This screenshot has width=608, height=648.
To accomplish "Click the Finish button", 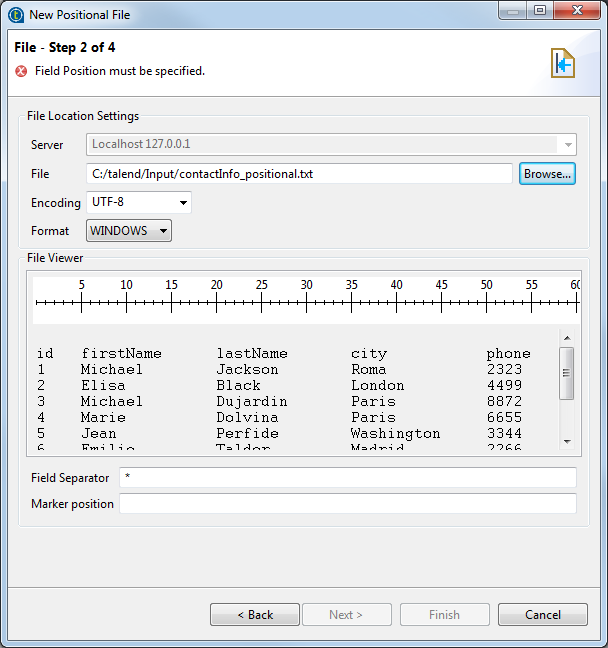I will (444, 615).
